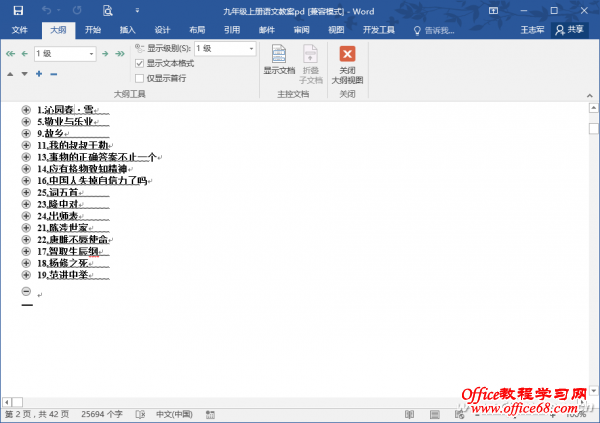Screen dimensions: 600x423
Task: Open Customize Quick Access Toolbar arrow
Action: [137, 11]
